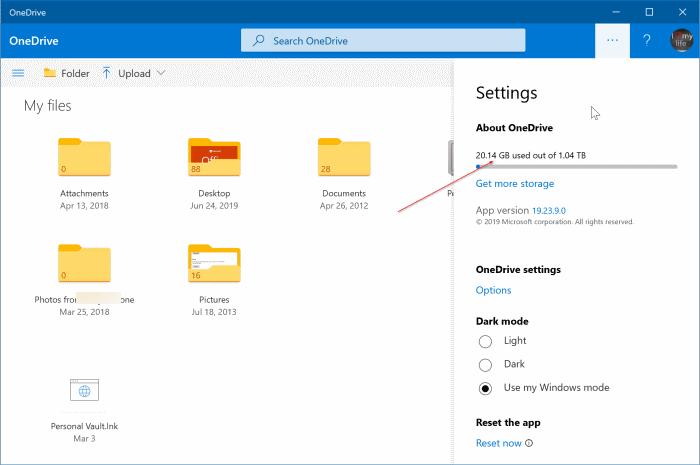The image size is (700, 465).
Task: Click the info icon beside Reset now
Action: (x=529, y=443)
